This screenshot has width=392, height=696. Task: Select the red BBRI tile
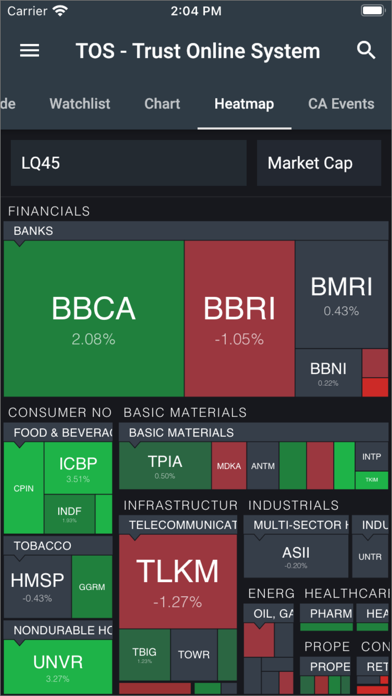(x=240, y=319)
